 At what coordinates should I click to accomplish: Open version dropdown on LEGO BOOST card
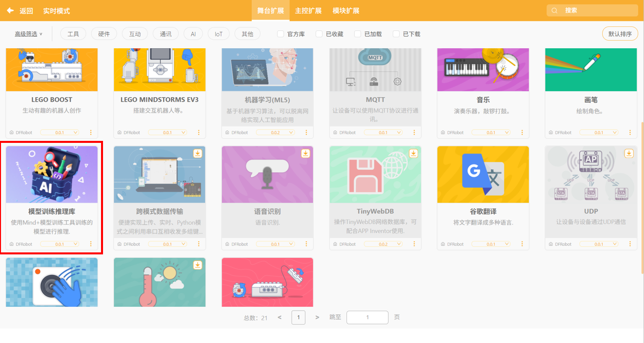click(x=59, y=132)
